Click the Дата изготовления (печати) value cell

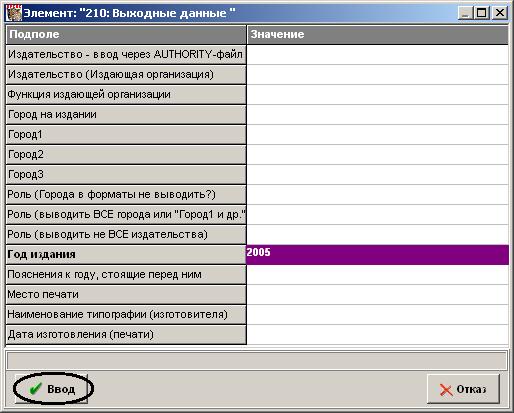point(377,335)
